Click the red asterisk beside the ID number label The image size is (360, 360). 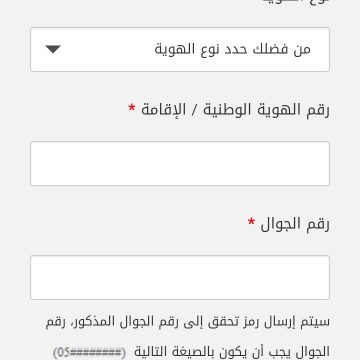pos(132,107)
